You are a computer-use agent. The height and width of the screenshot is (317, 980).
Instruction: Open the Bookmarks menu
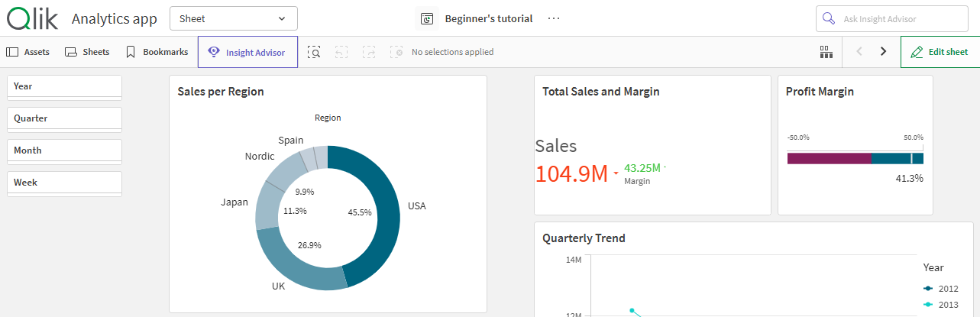[157, 52]
